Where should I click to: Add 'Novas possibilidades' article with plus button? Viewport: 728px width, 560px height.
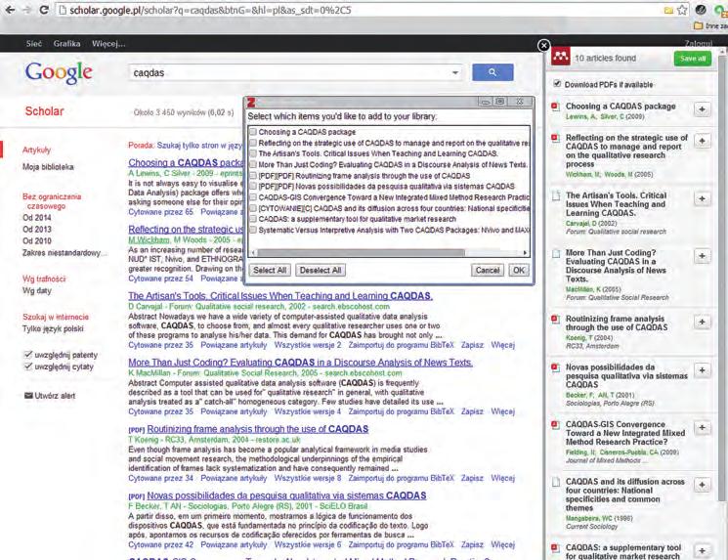click(702, 370)
